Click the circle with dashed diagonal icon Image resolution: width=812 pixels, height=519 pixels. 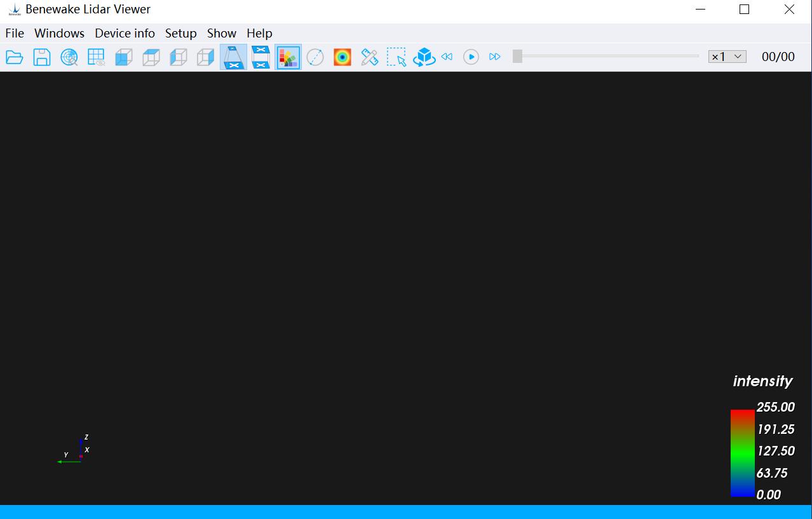click(315, 57)
